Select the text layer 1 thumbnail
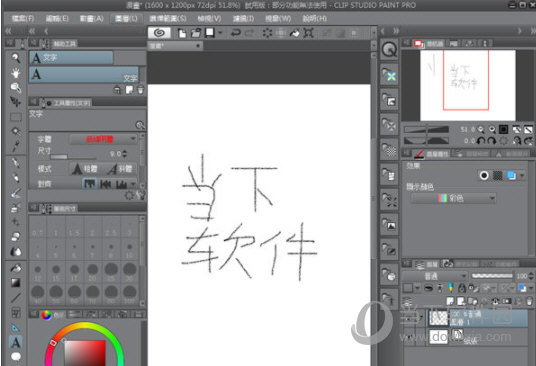Viewport: 536px width, 366px height. [438, 318]
